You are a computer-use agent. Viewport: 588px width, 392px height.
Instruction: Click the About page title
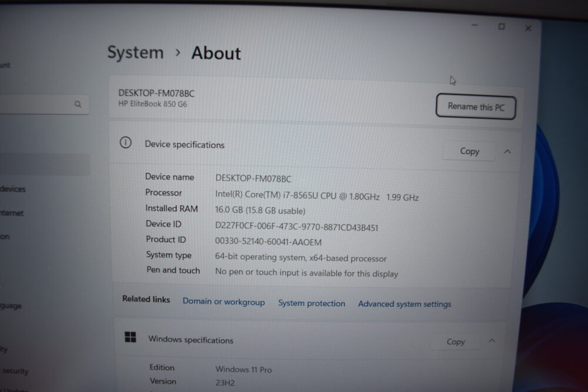pyautogui.click(x=216, y=53)
